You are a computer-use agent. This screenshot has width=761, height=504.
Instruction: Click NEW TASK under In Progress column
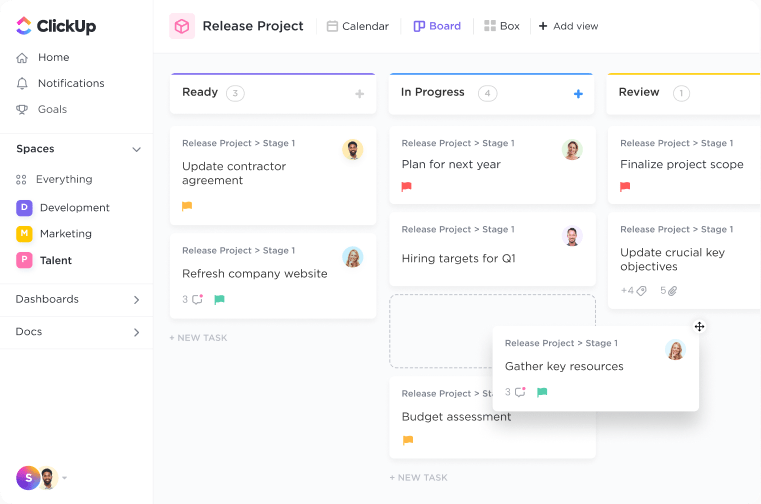[418, 478]
